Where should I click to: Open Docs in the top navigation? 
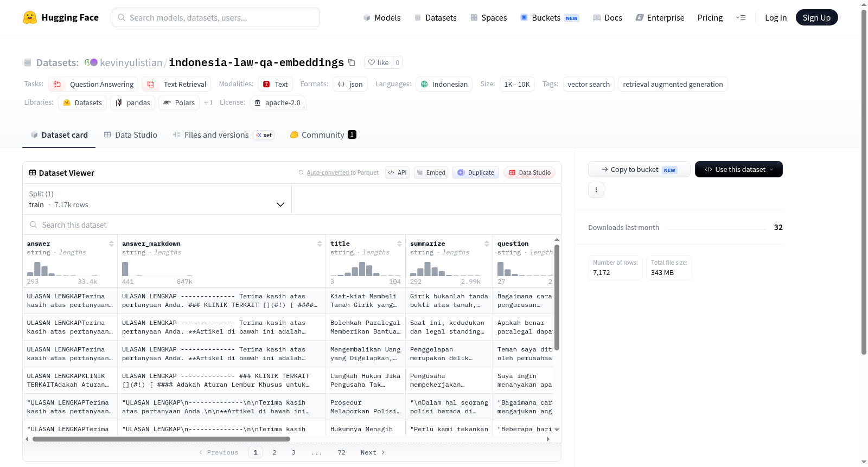[x=608, y=17]
